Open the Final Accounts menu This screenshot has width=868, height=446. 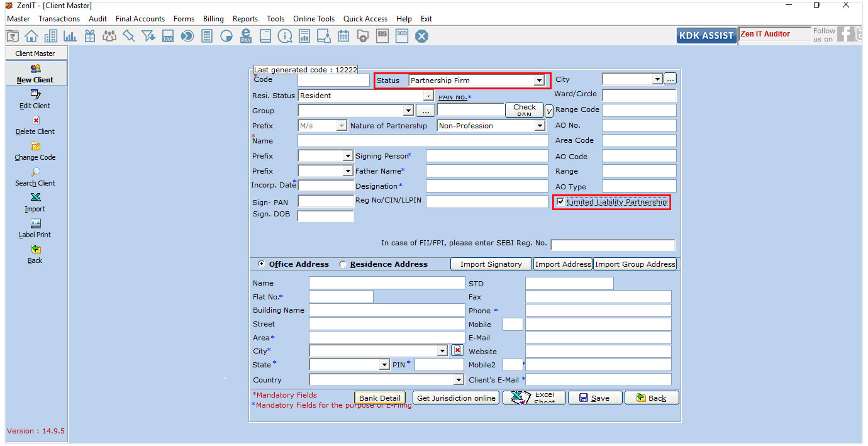[x=140, y=19]
